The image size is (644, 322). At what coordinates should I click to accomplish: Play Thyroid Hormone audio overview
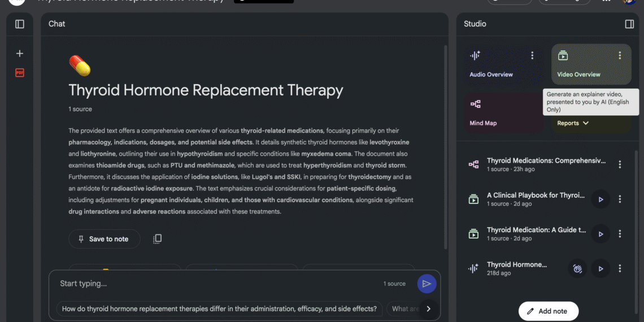(601, 269)
